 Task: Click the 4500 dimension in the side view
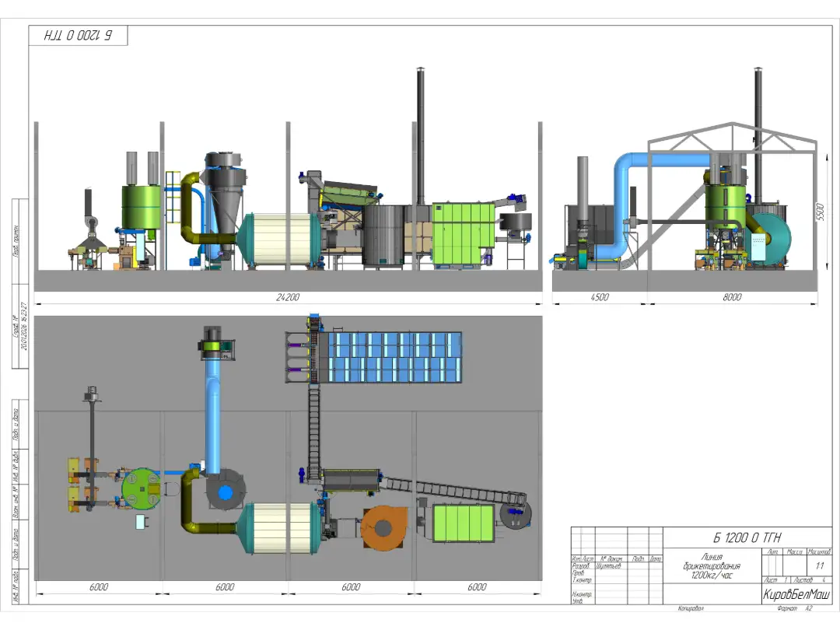[599, 297]
